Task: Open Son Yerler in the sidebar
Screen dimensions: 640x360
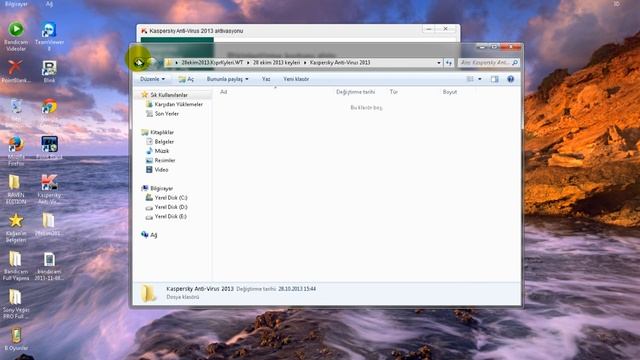Action: (x=162, y=114)
